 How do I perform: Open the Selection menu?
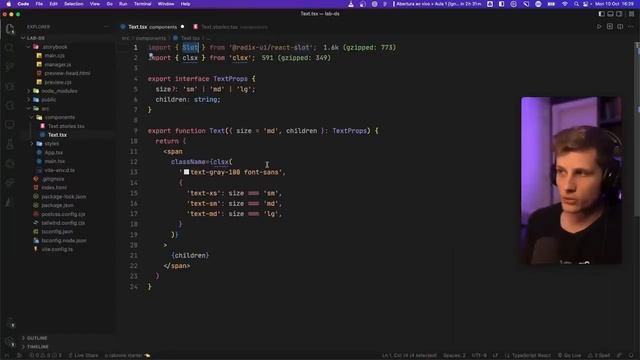point(73,4)
